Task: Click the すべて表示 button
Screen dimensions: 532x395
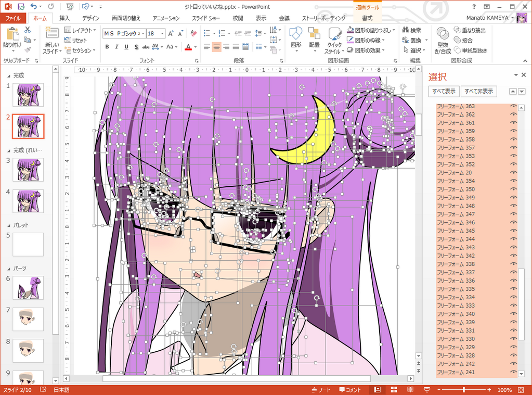Action: [444, 92]
